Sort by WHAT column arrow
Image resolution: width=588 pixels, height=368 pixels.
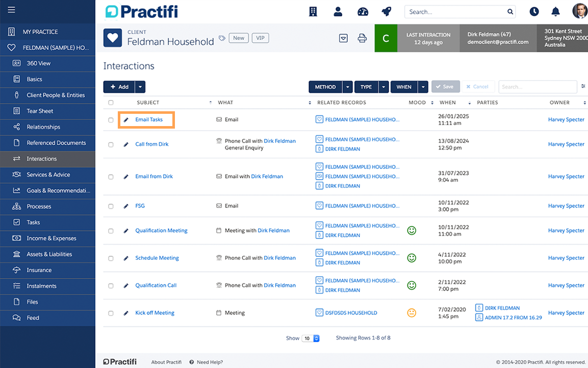point(310,103)
